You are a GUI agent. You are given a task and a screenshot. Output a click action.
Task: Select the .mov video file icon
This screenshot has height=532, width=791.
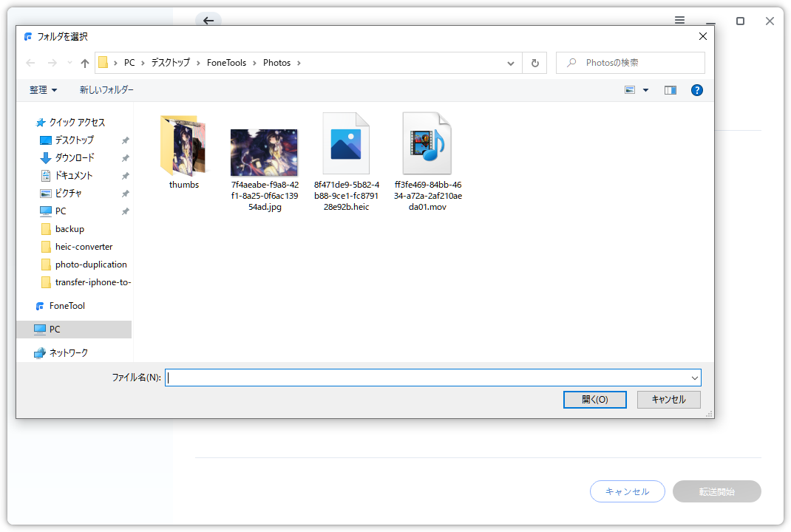426,145
